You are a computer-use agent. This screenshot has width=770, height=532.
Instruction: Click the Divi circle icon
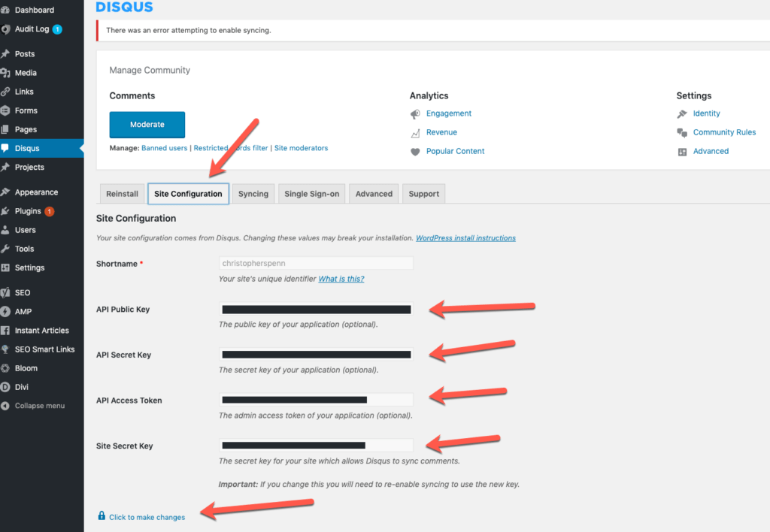(5, 387)
